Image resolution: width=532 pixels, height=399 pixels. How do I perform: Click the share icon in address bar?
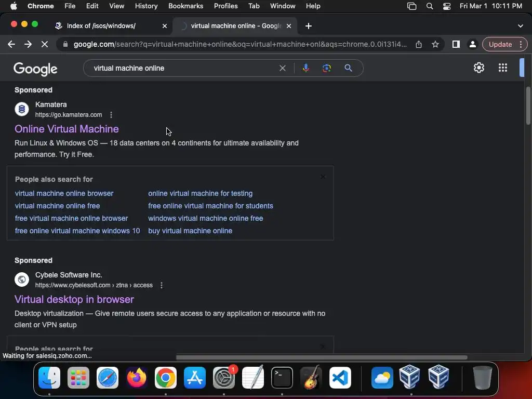[419, 44]
